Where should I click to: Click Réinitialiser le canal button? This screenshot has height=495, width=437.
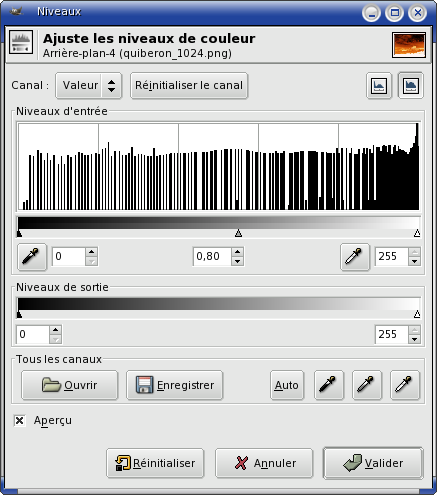189,85
